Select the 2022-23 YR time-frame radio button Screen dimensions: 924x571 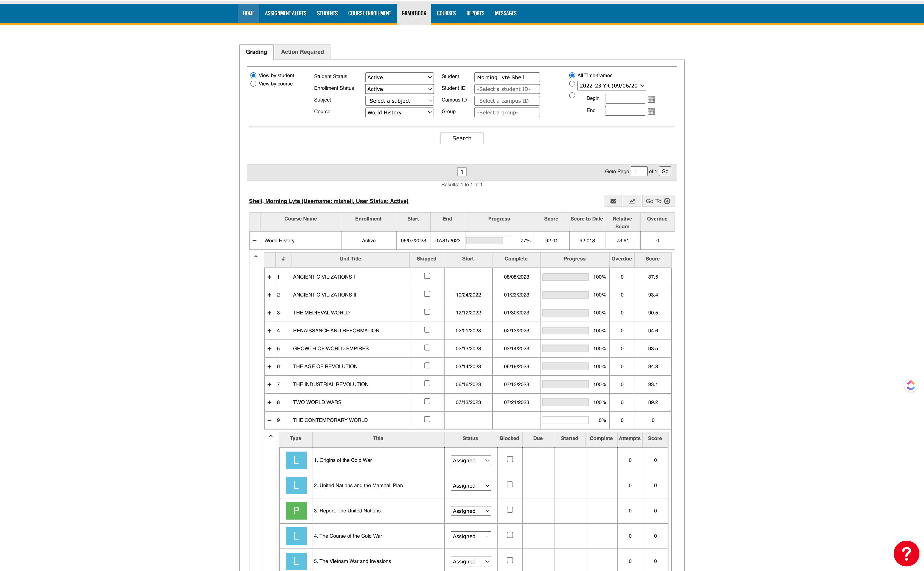click(x=572, y=84)
